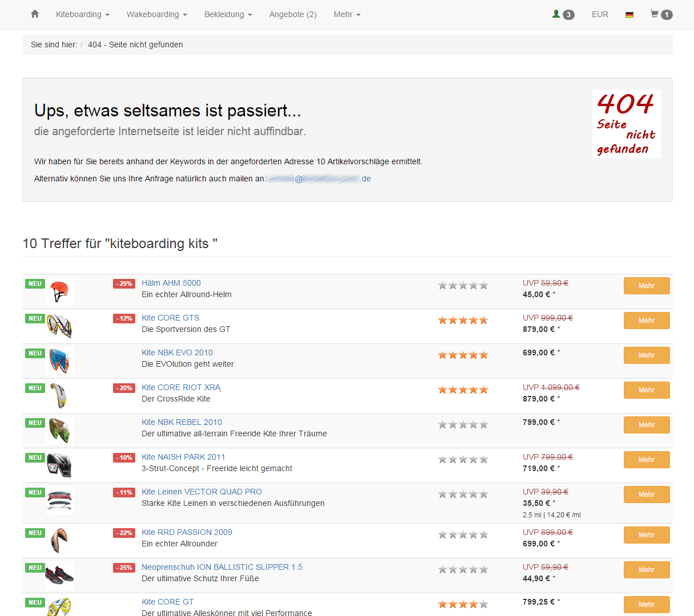Click Mehr button for Kite NAISH PARK 2011
The width and height of the screenshot is (694, 616).
[647, 460]
